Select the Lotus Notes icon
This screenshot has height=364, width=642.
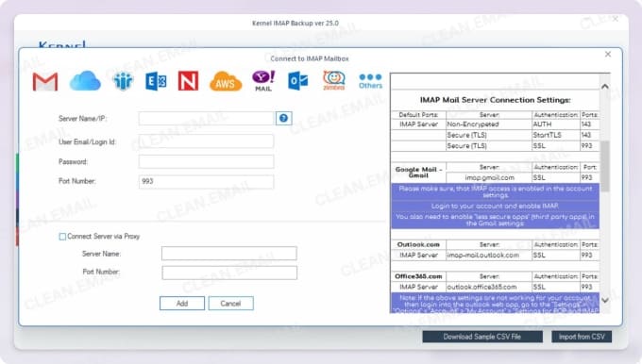click(188, 80)
